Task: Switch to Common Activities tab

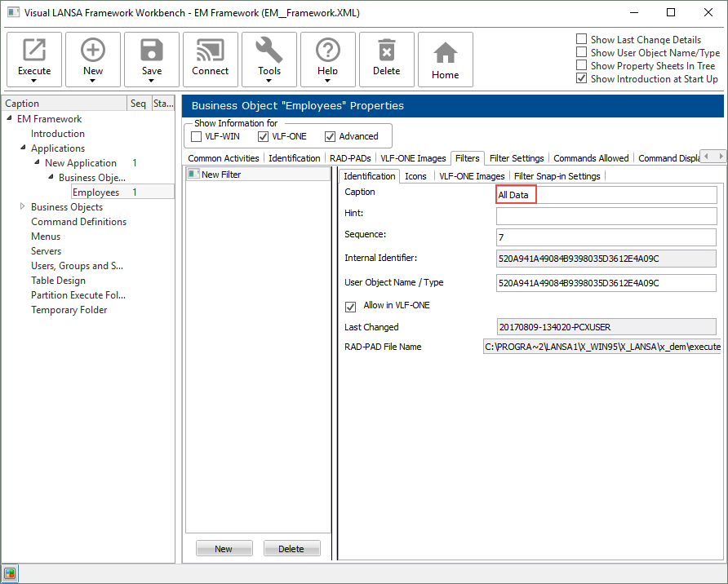Action: [224, 158]
